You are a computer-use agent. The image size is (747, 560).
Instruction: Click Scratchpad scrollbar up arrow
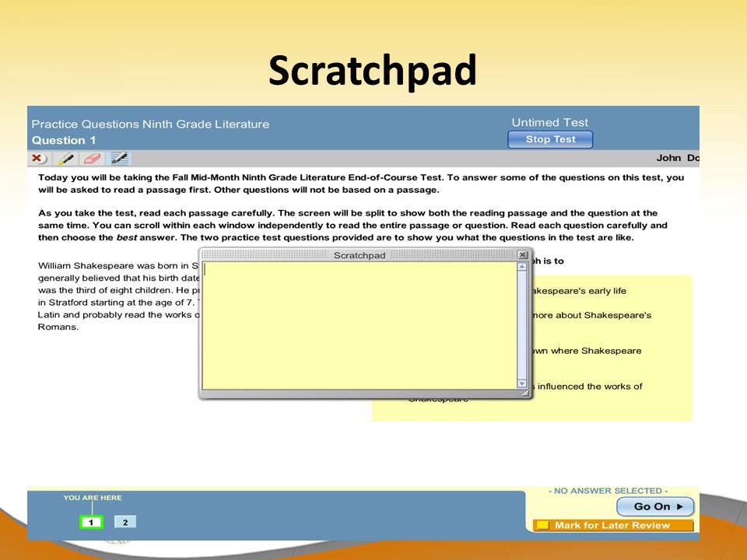pos(522,267)
